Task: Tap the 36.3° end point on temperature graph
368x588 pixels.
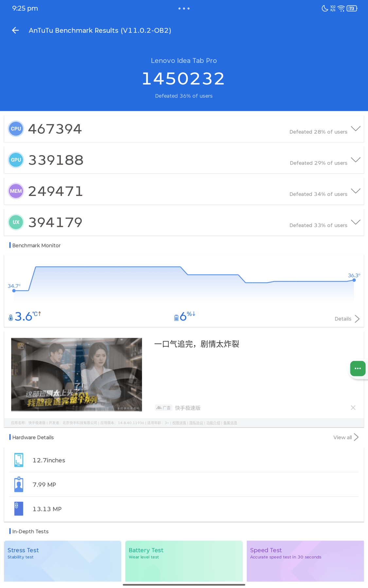Action: click(x=354, y=280)
